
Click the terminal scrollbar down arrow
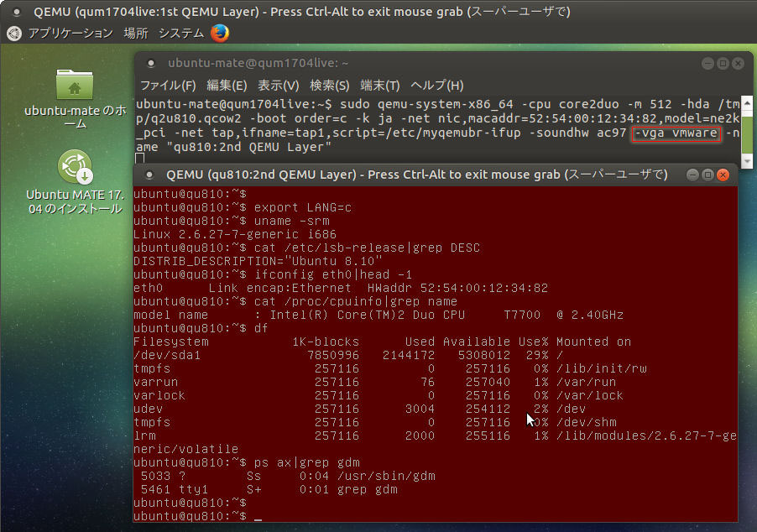tap(747, 162)
